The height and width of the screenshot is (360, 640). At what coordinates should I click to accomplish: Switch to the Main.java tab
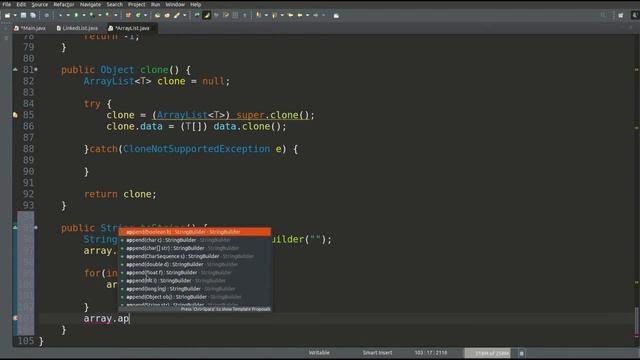pos(30,28)
